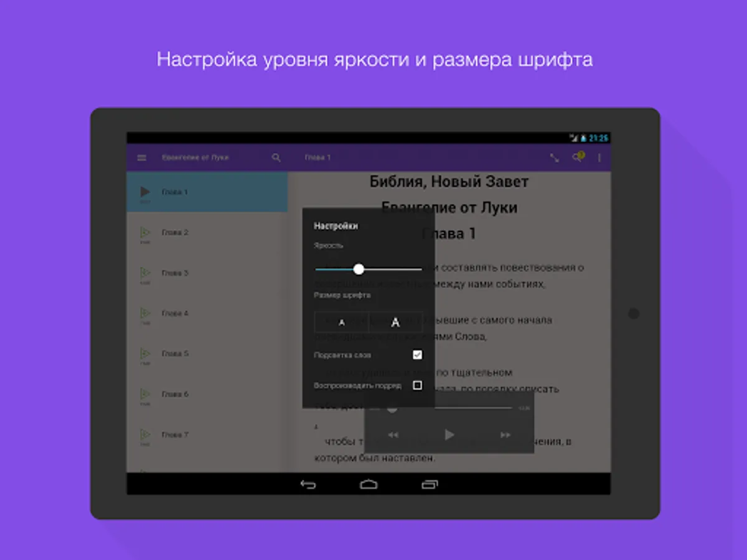
Task: Play chapter Глава 3 audio
Action: tap(145, 273)
